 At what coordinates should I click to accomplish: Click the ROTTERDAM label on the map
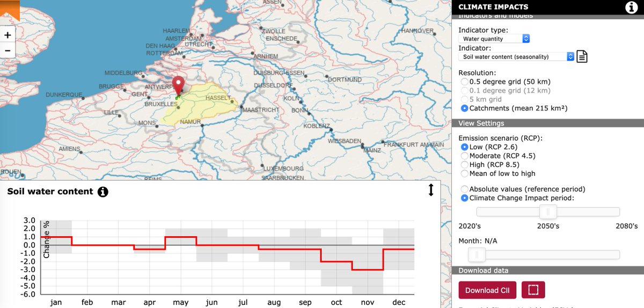tap(164, 53)
